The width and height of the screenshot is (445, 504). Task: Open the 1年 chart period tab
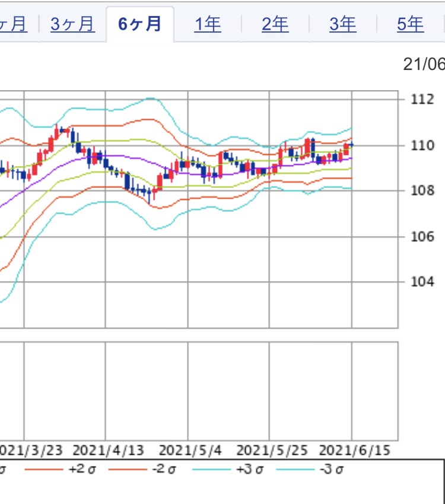208,24
